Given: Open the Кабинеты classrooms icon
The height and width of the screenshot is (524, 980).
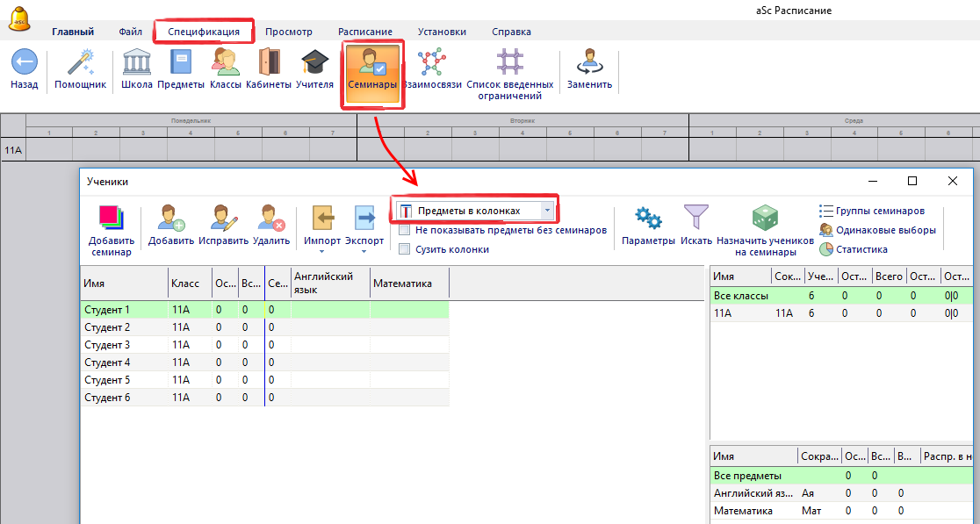Looking at the screenshot, I should pos(268,63).
